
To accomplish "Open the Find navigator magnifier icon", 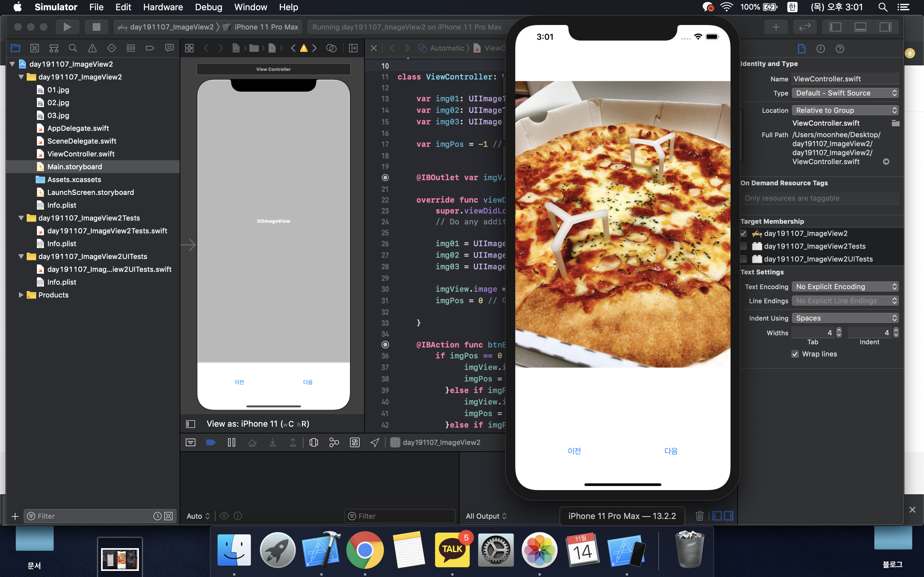I will tap(73, 48).
